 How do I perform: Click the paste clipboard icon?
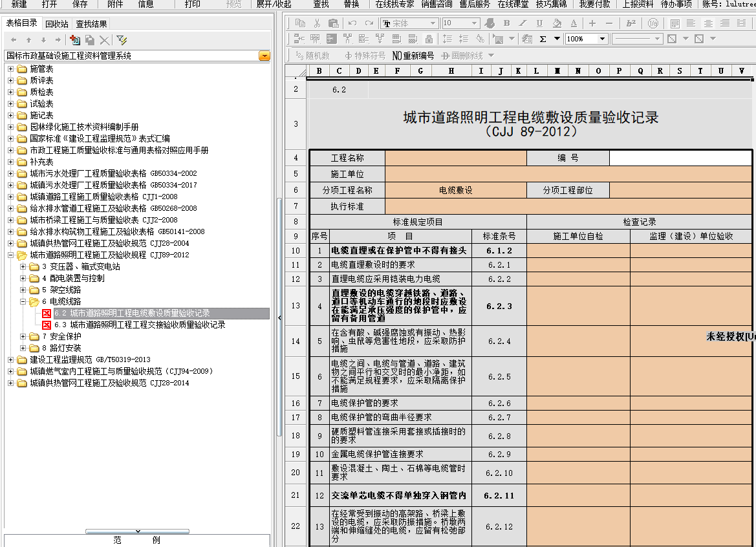333,23
